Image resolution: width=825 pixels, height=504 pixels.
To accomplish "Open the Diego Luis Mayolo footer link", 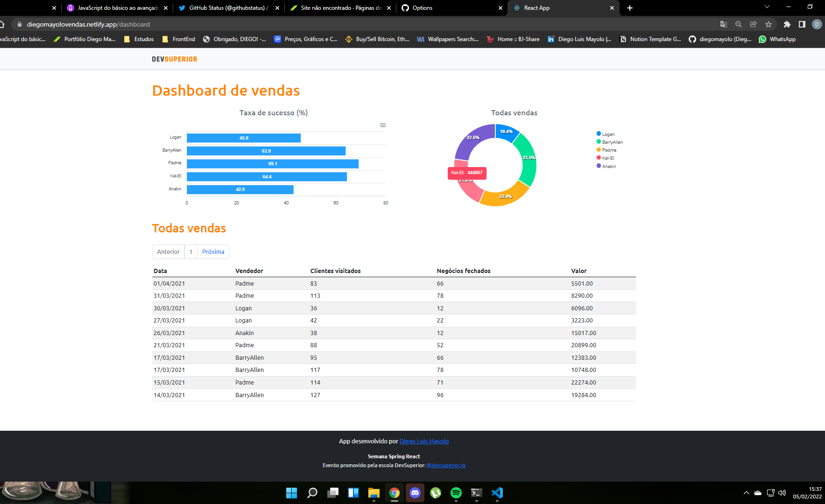I will coord(423,441).
